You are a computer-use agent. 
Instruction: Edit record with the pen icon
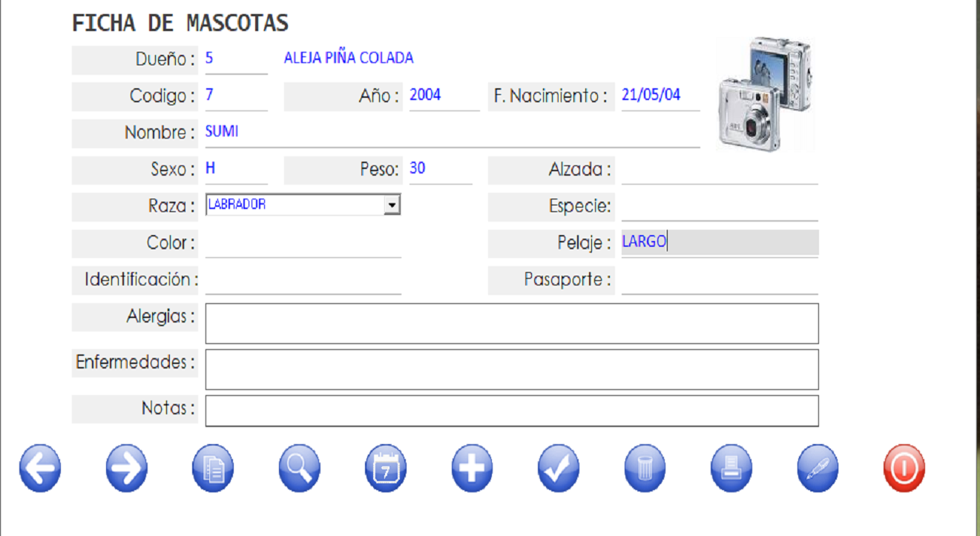[x=818, y=469]
